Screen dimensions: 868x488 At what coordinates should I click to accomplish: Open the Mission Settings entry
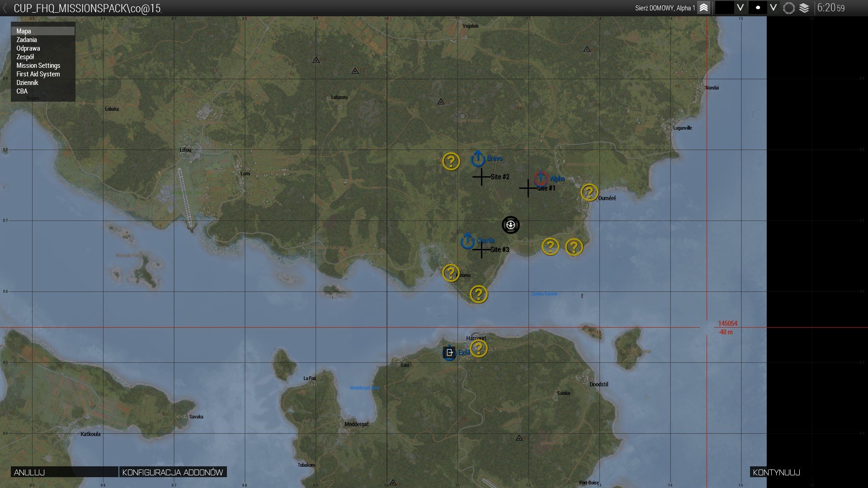38,66
